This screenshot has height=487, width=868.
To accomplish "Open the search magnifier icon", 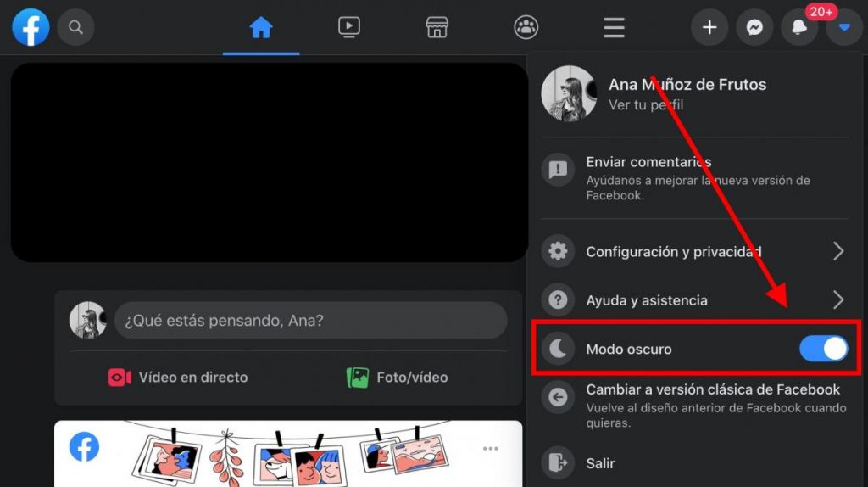I will coord(75,28).
